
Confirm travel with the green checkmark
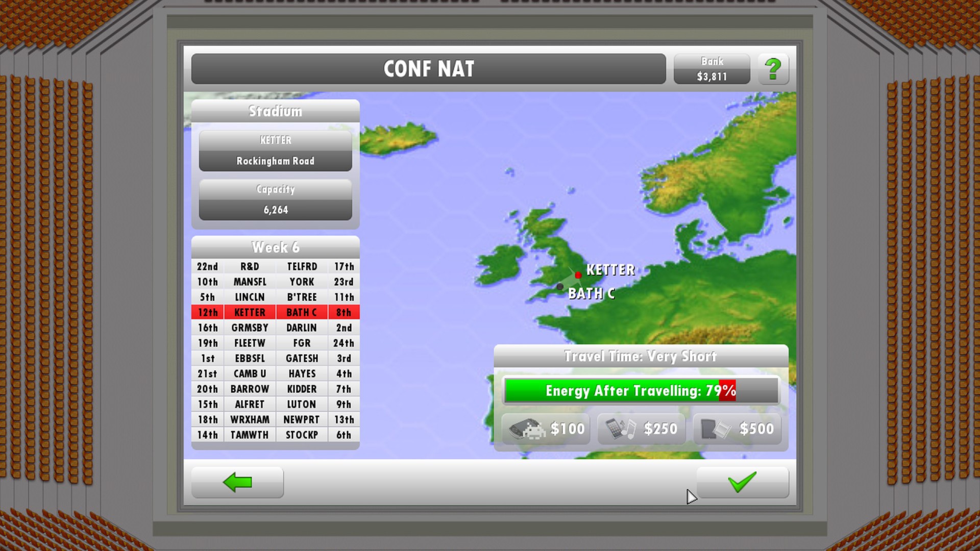(743, 482)
